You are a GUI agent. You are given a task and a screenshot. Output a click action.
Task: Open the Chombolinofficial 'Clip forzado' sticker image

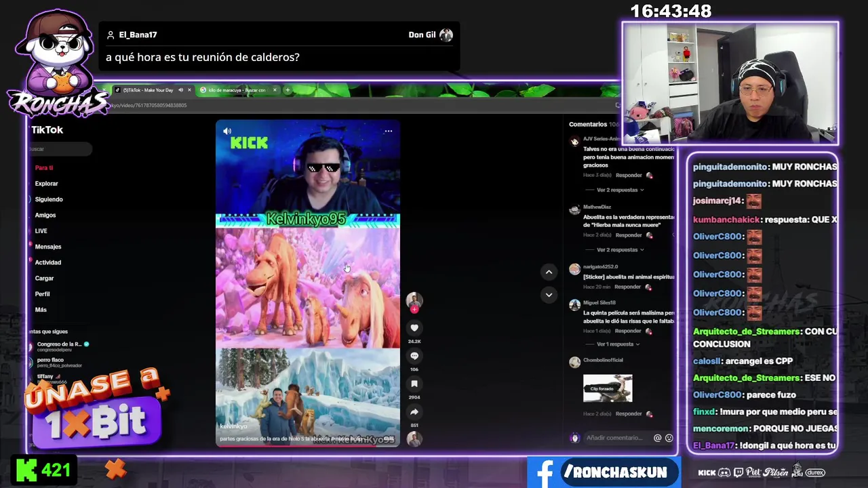[608, 388]
